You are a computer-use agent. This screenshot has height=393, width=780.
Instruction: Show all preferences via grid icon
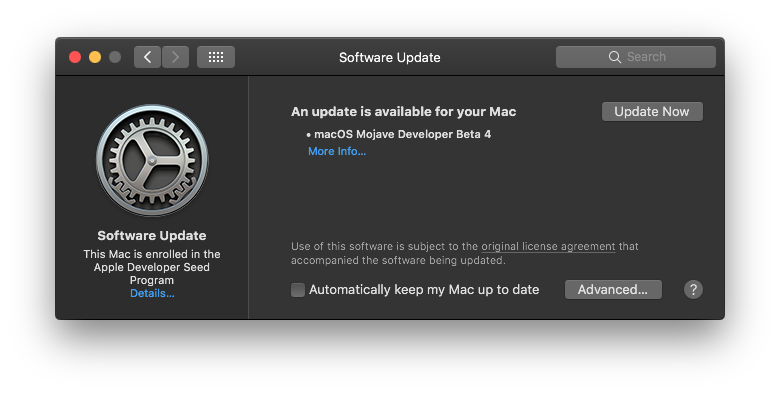(216, 57)
